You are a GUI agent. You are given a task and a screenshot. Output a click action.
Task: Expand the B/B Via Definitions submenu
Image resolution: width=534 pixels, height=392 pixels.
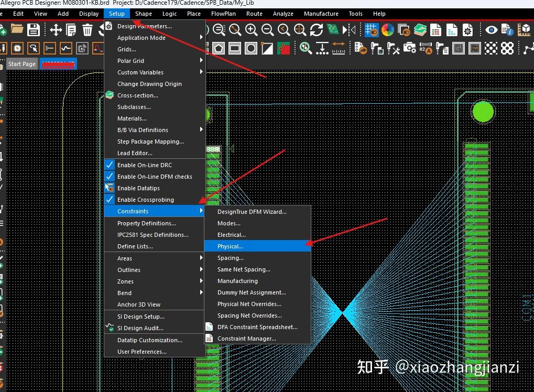coord(155,130)
